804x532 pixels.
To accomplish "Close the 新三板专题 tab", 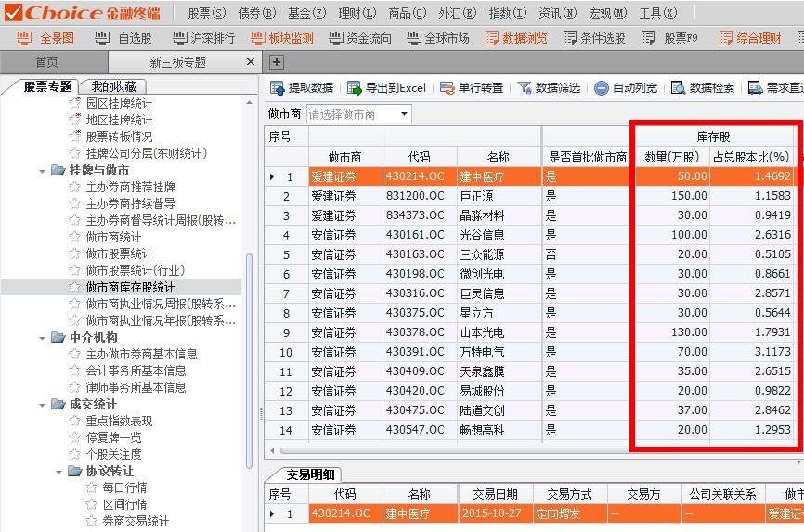I will (x=251, y=62).
